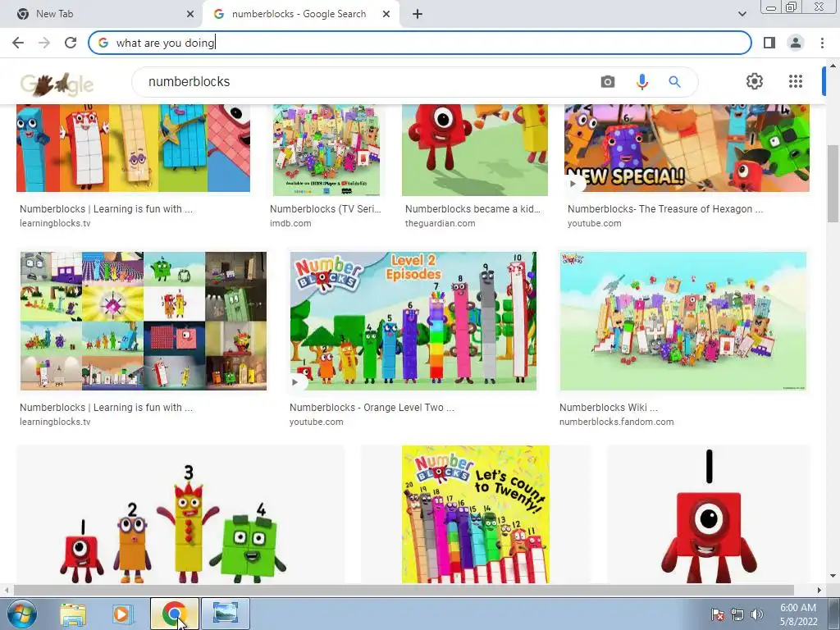
Task: Click the Chrome taskbar icon
Action: [174, 614]
